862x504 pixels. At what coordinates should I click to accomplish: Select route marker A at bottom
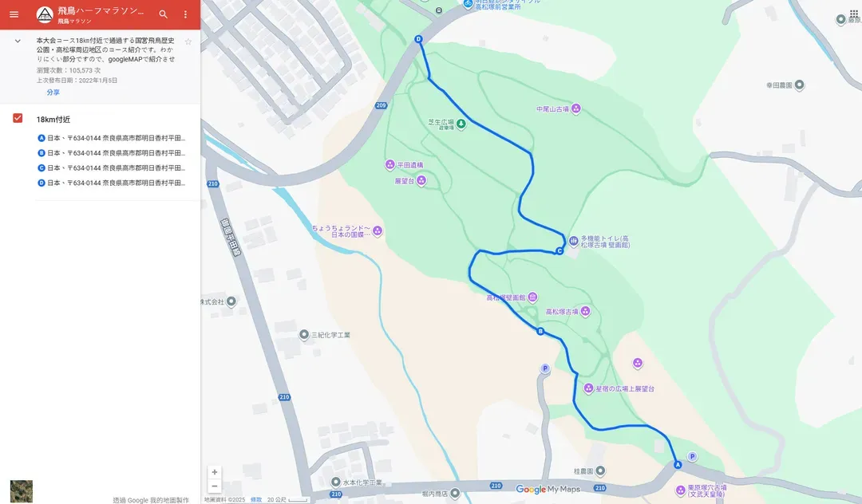click(x=678, y=464)
